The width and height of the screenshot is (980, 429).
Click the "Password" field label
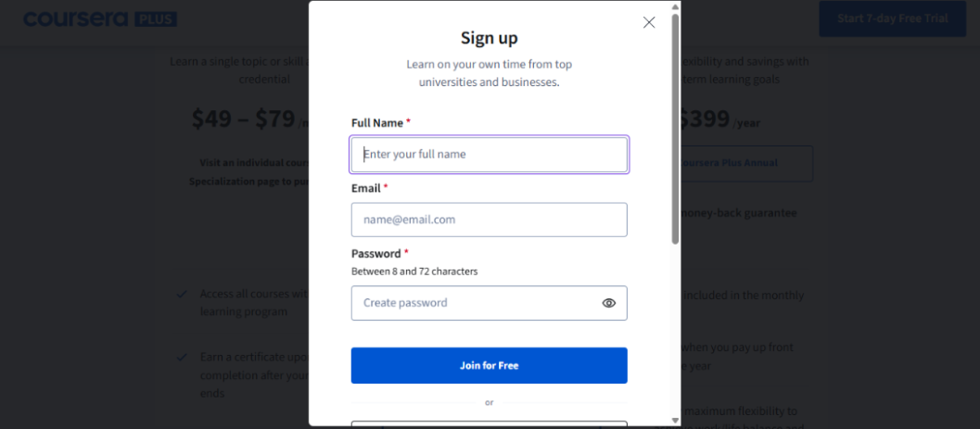tap(375, 254)
